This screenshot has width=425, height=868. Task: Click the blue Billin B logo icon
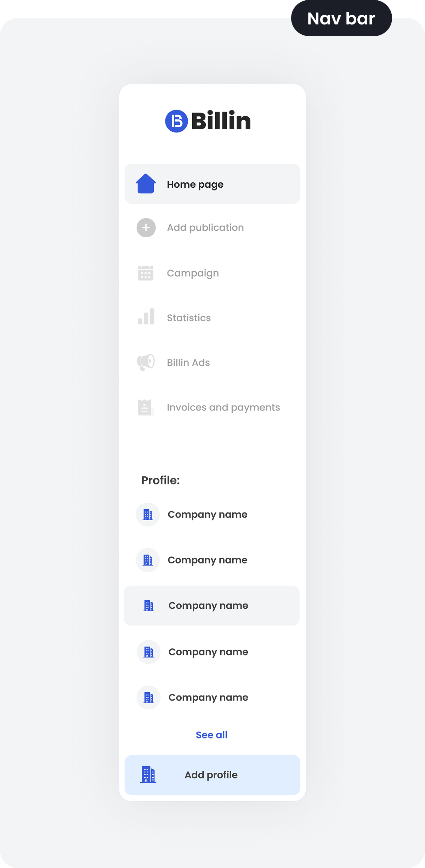point(176,121)
